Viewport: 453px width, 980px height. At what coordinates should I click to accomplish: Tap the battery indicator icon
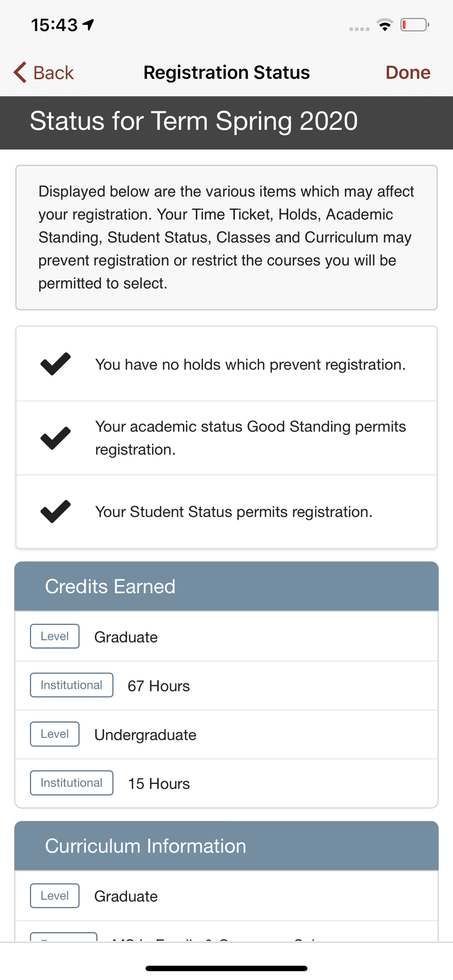pyautogui.click(x=414, y=25)
